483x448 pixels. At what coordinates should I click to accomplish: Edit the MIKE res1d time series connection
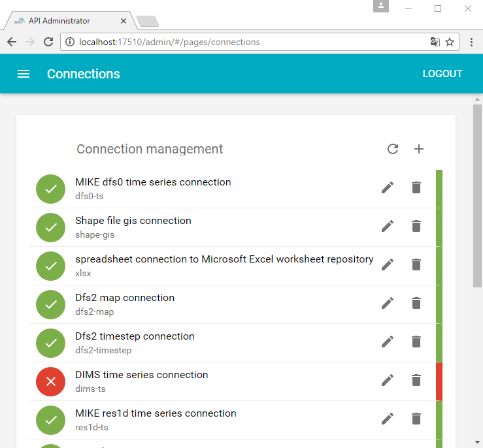coord(388,419)
